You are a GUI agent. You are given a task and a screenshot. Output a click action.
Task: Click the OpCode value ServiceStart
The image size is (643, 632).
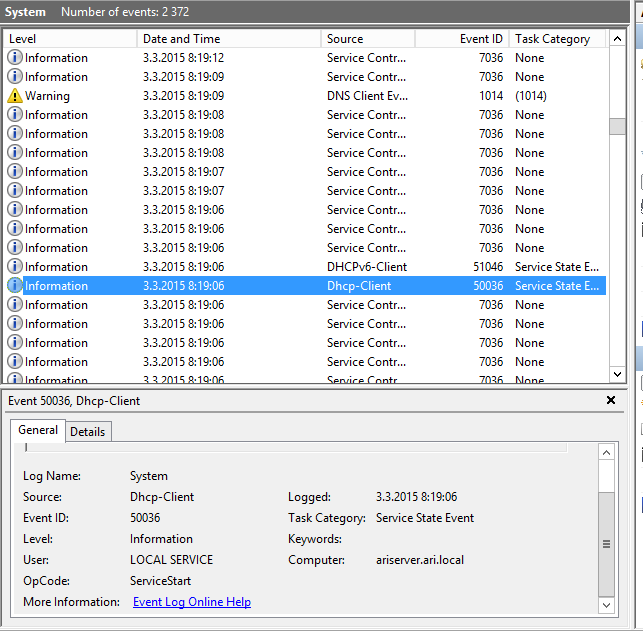tap(160, 581)
